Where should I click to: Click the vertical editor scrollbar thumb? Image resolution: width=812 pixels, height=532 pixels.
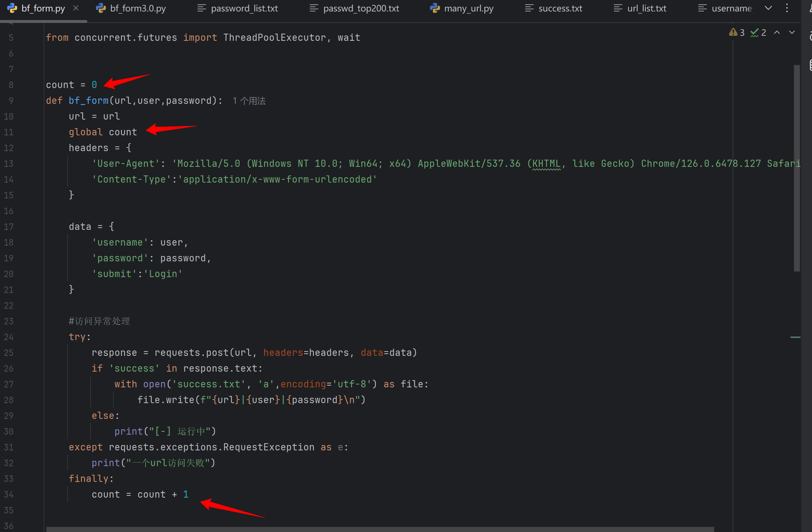pos(797,168)
